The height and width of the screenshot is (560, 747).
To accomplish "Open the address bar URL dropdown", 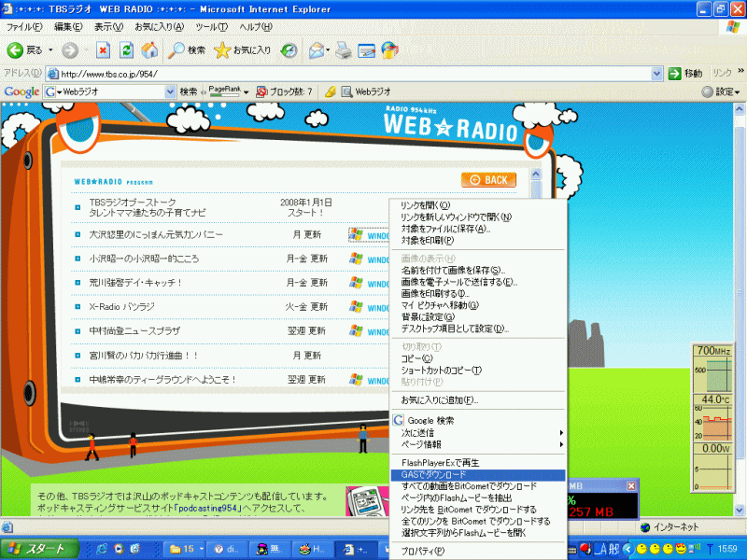I will 656,74.
